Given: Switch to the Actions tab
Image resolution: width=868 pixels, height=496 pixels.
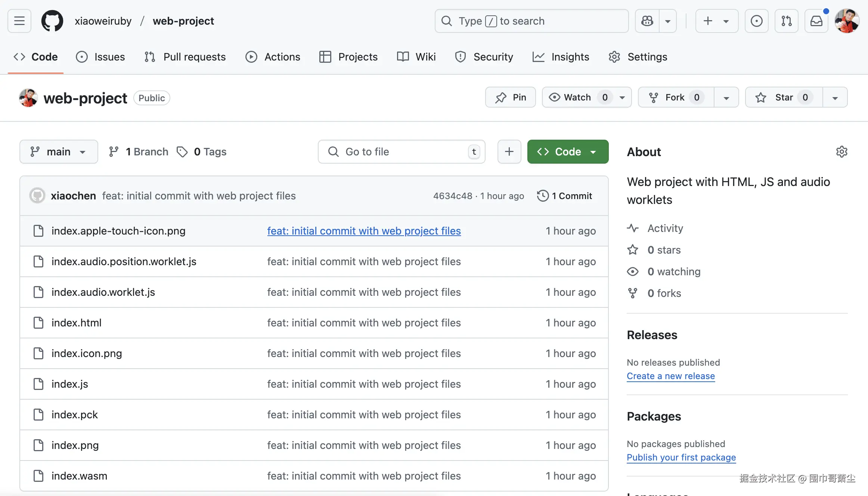Looking at the screenshot, I should click(273, 57).
